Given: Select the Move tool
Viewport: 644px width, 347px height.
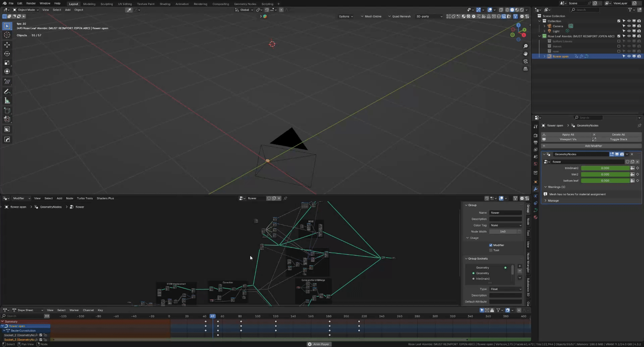Looking at the screenshot, I should (x=7, y=45).
